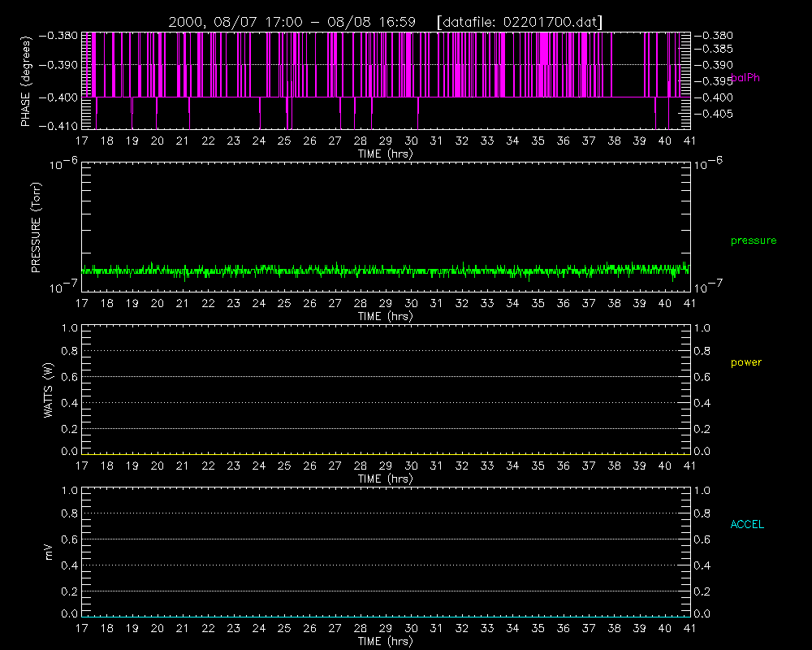The height and width of the screenshot is (650, 812).
Task: Click right-axis "0.8" tick on mV plot
Action: [702, 513]
